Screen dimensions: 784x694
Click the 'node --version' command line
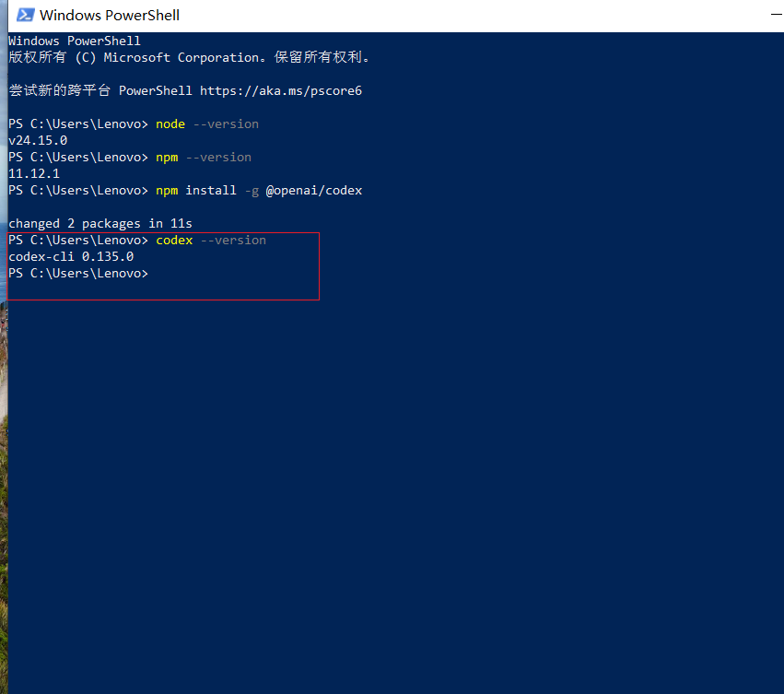134,124
